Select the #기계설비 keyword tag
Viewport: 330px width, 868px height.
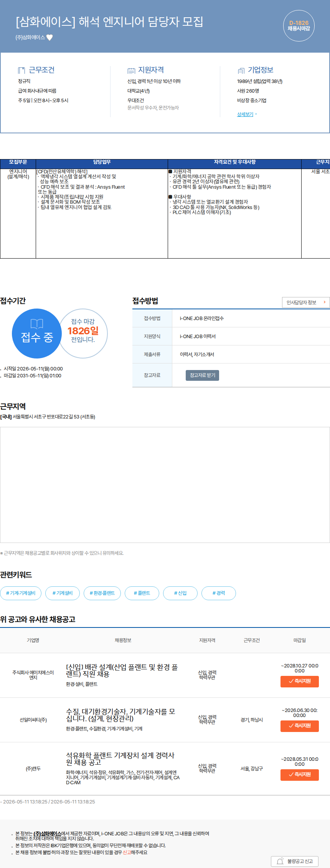[x=63, y=593]
